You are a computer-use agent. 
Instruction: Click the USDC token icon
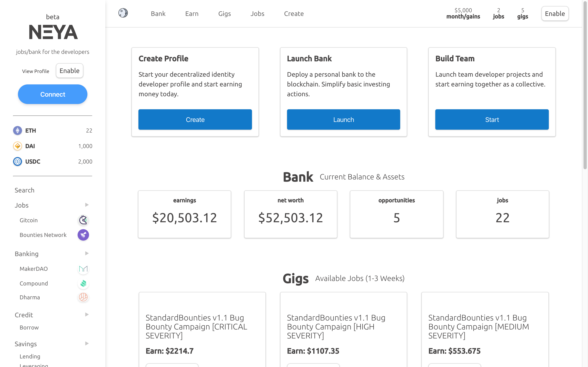point(18,161)
